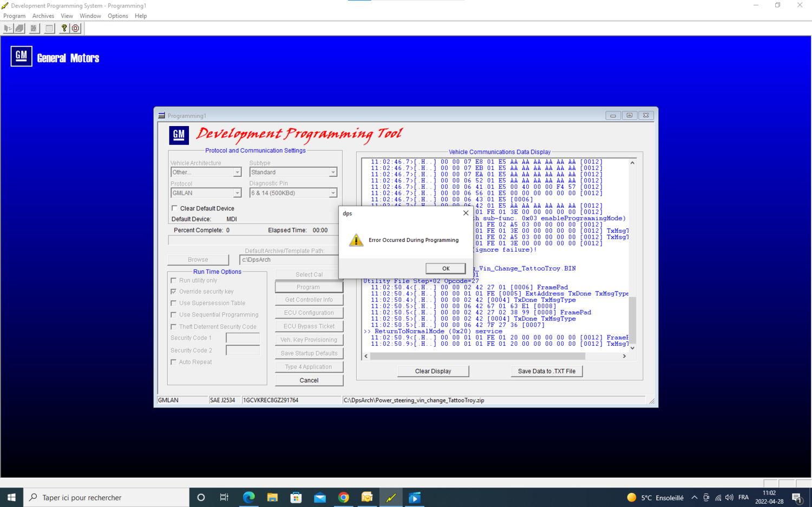Open the Archives menu

pyautogui.click(x=43, y=16)
